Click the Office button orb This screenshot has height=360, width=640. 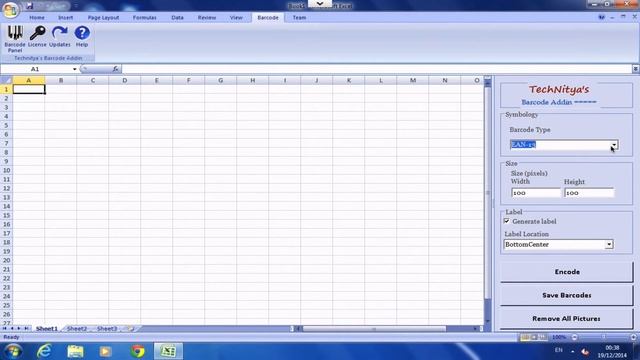(10, 10)
